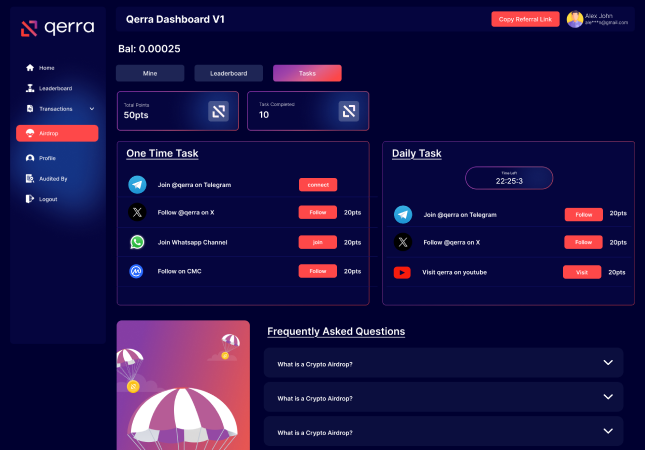The height and width of the screenshot is (450, 645).
Task: Click the YouTube icon in Daily Task
Action: 402,272
